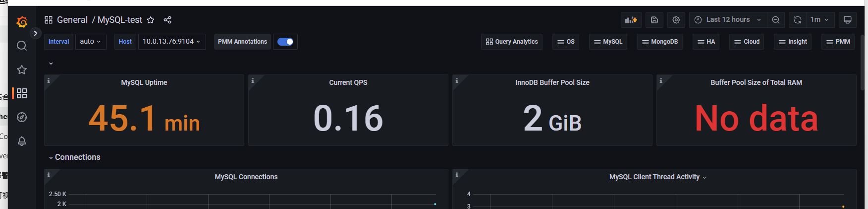
Task: Open Host 10.0.13.76:9104 dropdown
Action: coord(171,42)
